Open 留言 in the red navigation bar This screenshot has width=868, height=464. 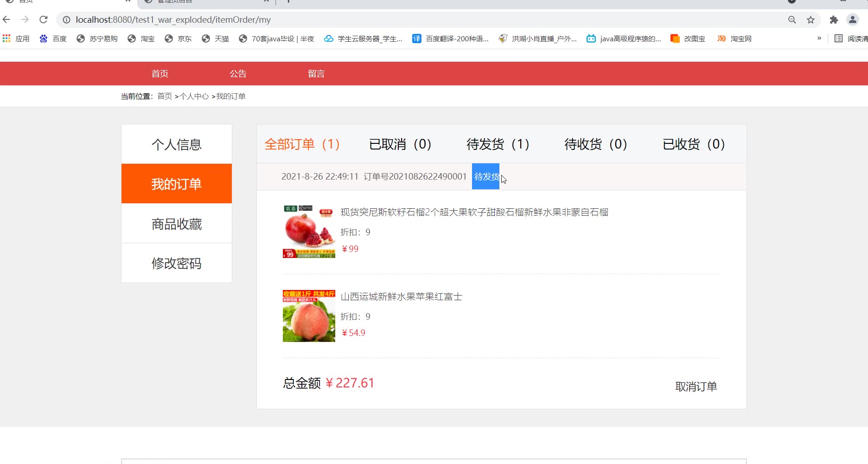click(x=317, y=74)
